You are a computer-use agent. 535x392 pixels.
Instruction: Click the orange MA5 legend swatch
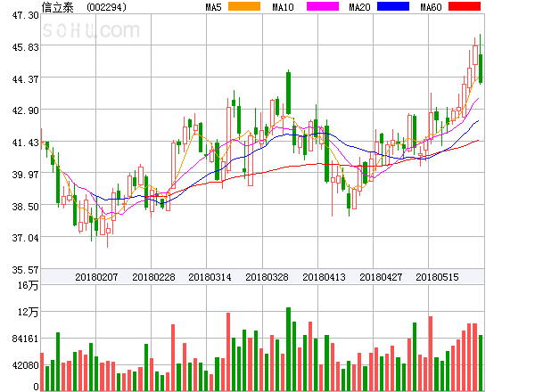244,6
